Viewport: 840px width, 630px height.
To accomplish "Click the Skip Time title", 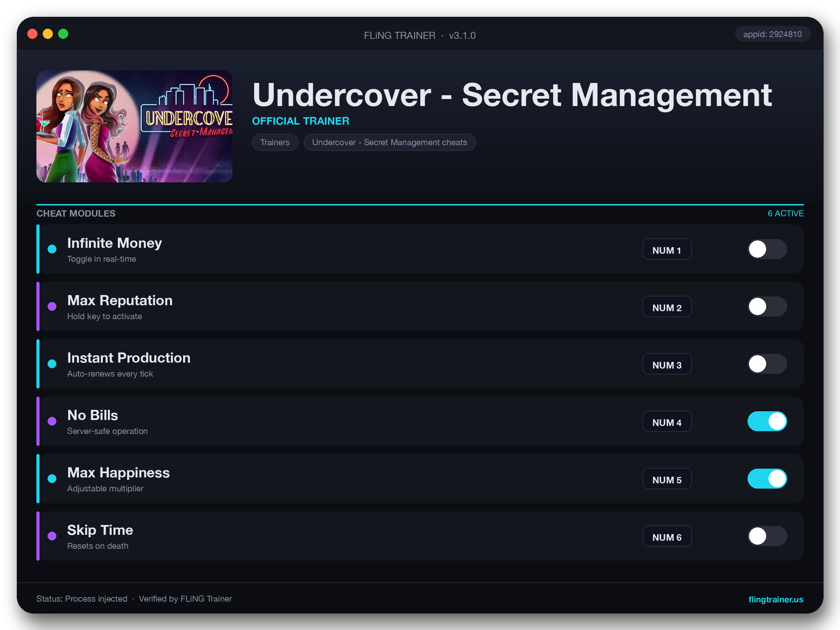I will pyautogui.click(x=100, y=530).
